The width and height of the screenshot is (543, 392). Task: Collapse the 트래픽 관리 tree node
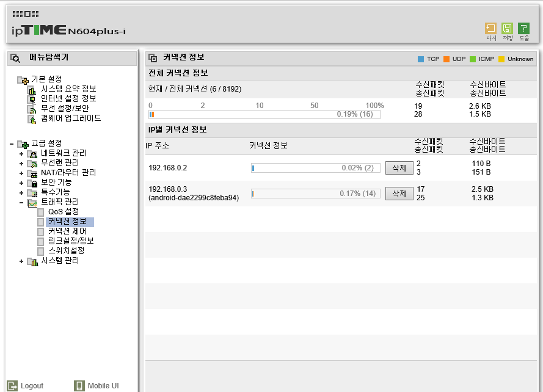coord(21,202)
